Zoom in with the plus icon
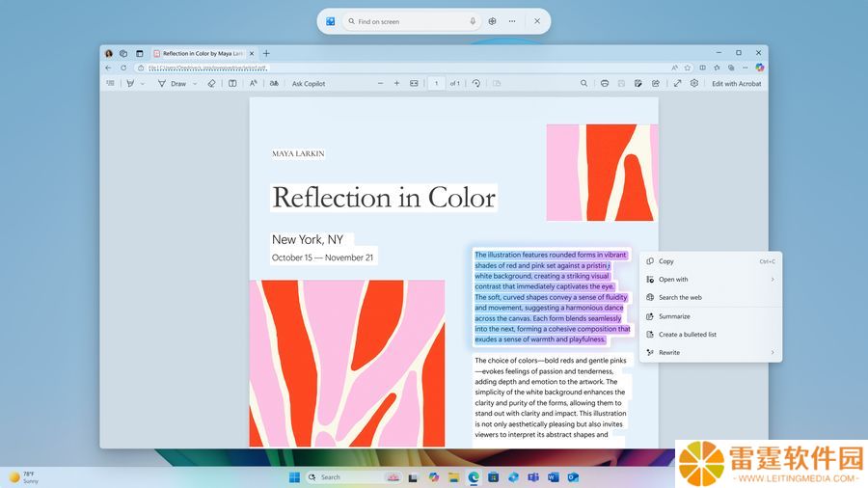 tap(397, 84)
